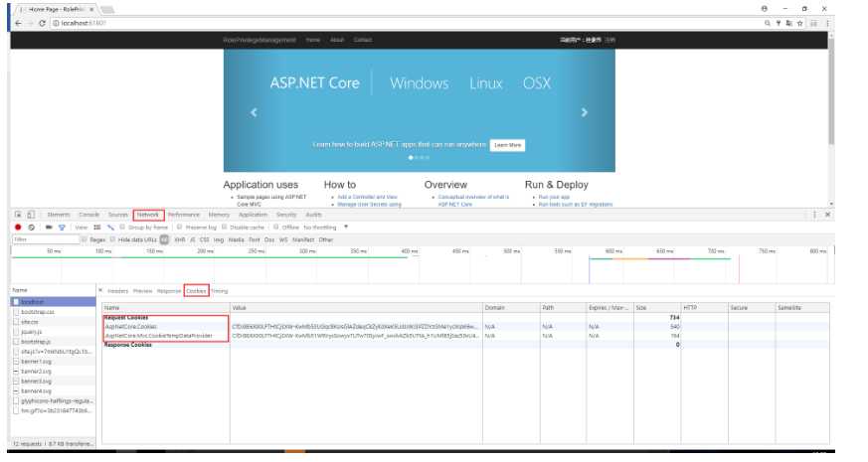Stop recording with the red record button
Screen dimensions: 868x462
(18, 228)
